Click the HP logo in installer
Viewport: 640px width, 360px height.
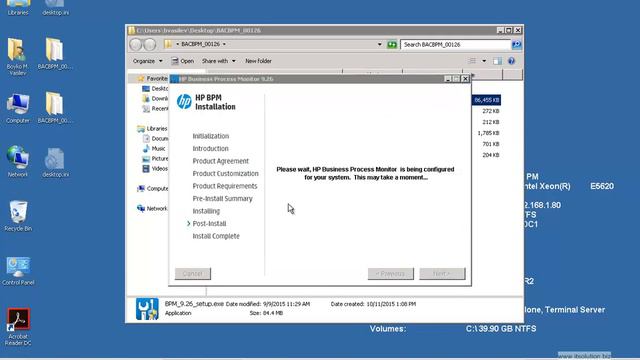coord(184,101)
